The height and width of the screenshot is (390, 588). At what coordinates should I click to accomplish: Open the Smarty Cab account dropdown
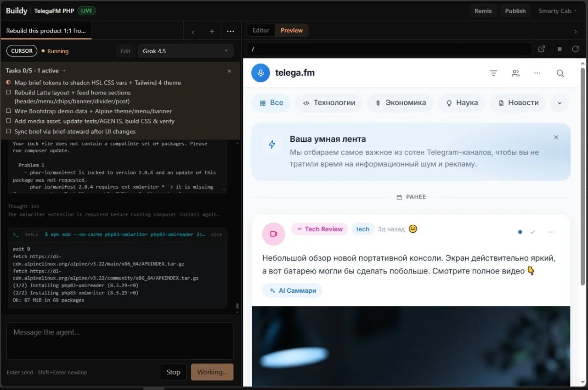[558, 11]
